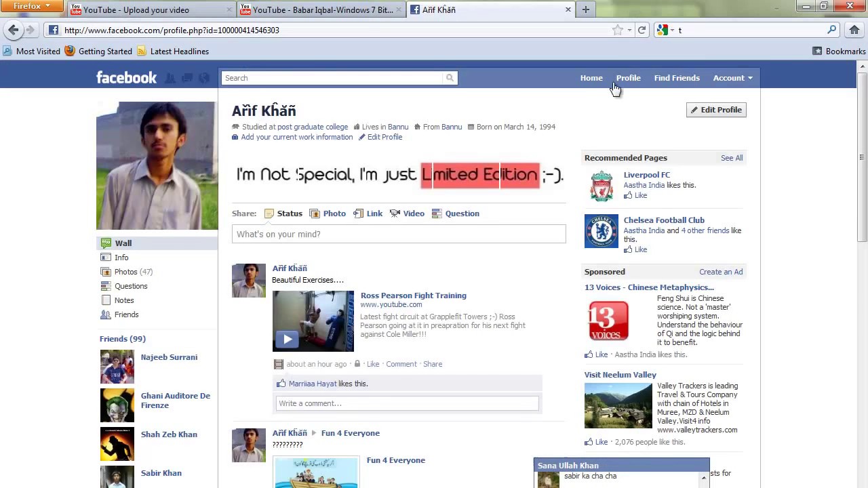Open the address bar history dropdown arrow
The width and height of the screenshot is (868, 488).
tap(629, 30)
